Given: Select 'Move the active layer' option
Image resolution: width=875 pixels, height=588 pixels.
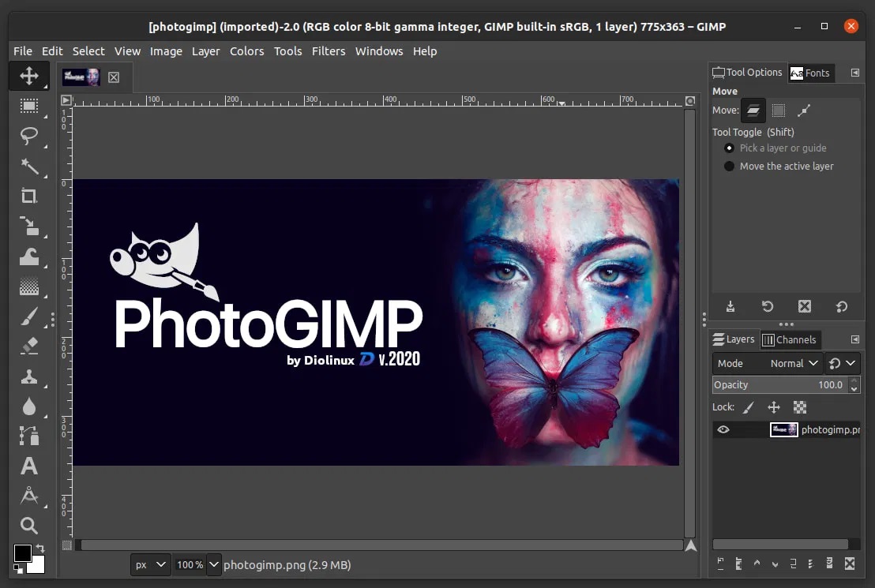Looking at the screenshot, I should coord(728,166).
